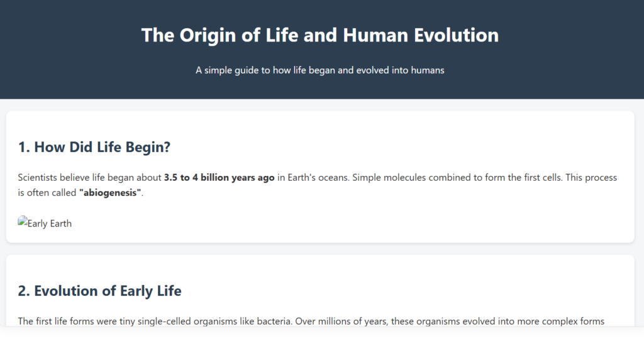This screenshot has width=644, height=341.
Task: Click the subtitle "A simple guide" text
Action: 226,70
